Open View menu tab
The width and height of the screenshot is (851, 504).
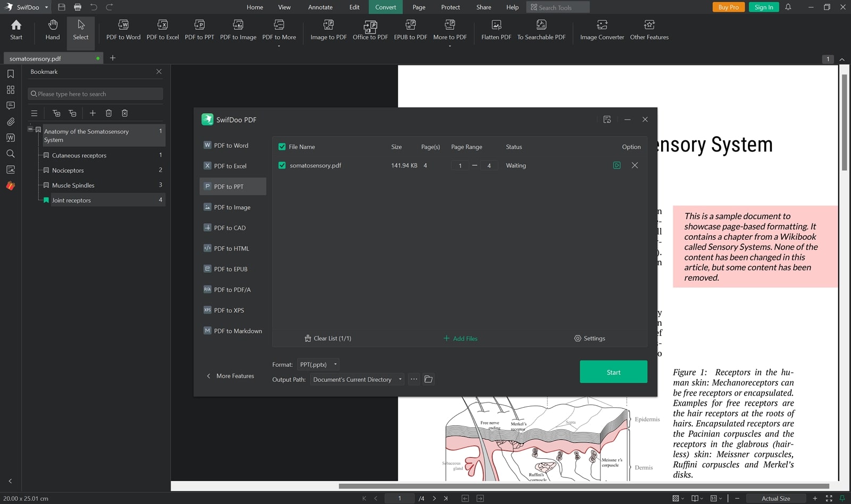pyautogui.click(x=285, y=7)
